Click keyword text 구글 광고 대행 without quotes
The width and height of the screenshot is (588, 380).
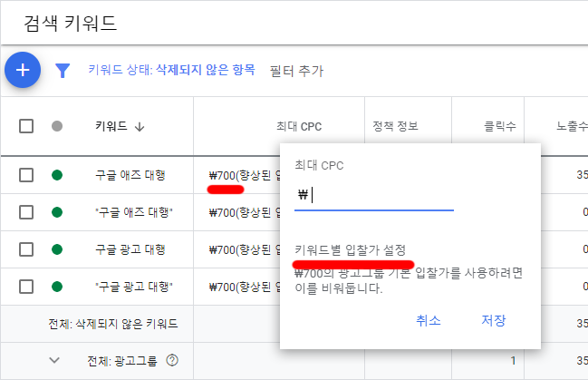[x=130, y=249]
